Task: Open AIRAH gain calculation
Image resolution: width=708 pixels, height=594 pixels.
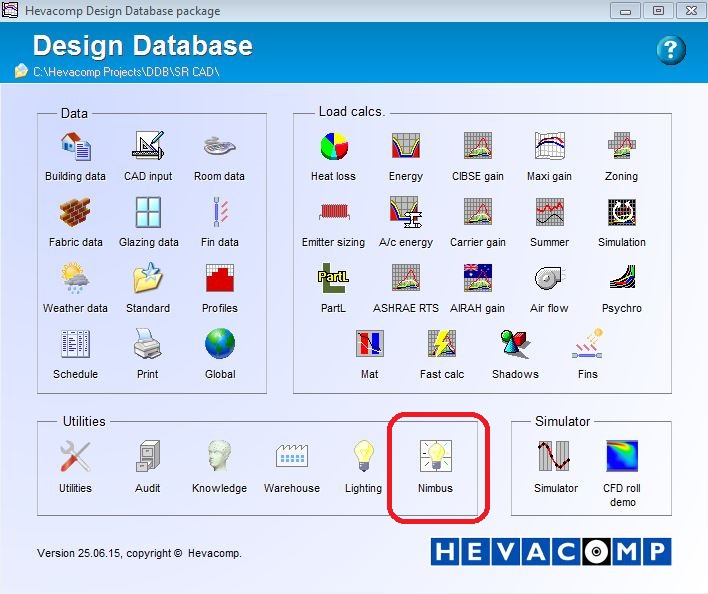Action: pos(478,277)
